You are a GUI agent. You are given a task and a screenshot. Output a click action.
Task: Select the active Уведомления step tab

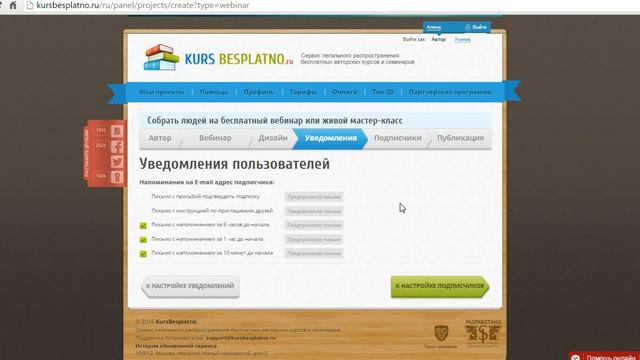tap(331, 138)
